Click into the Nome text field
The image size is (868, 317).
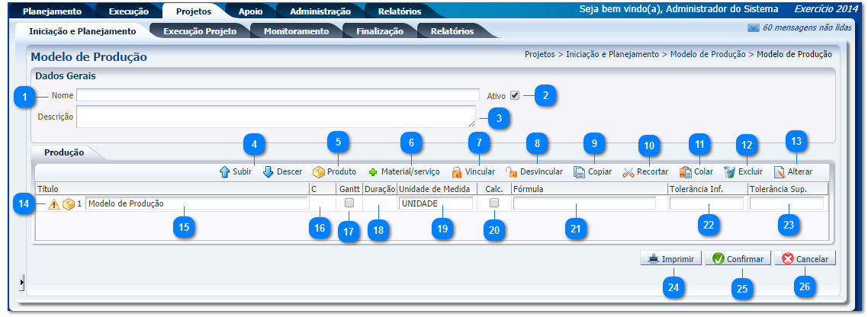277,95
